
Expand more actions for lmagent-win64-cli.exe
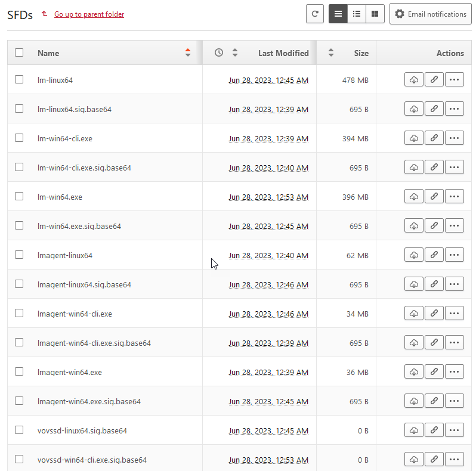pos(454,313)
